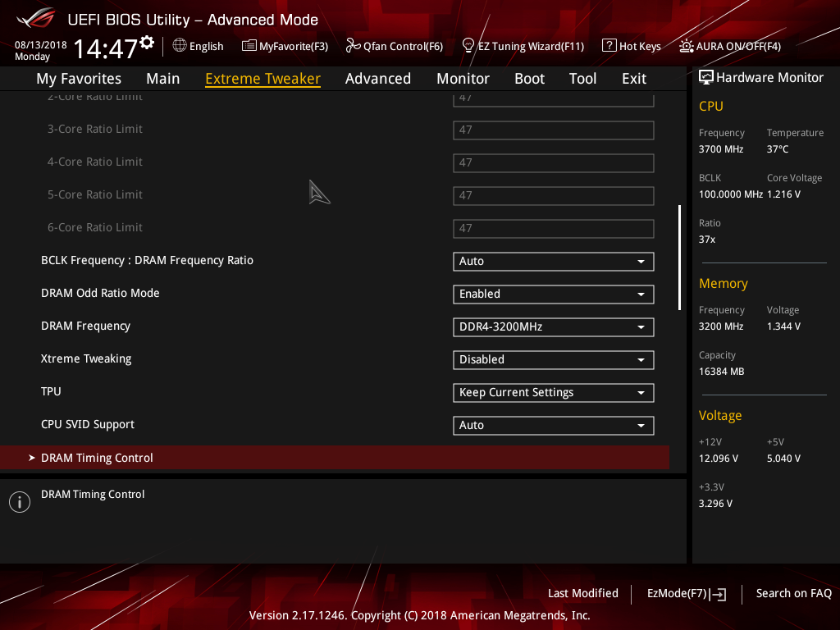Click the 12.096 V reading
Image resolution: width=840 pixels, height=630 pixels.
(719, 459)
